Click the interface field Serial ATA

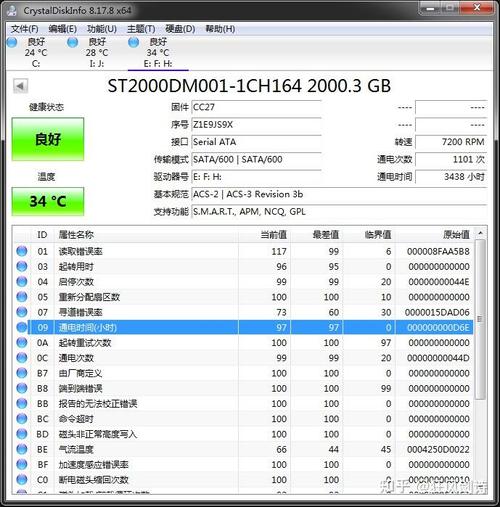tap(256, 142)
